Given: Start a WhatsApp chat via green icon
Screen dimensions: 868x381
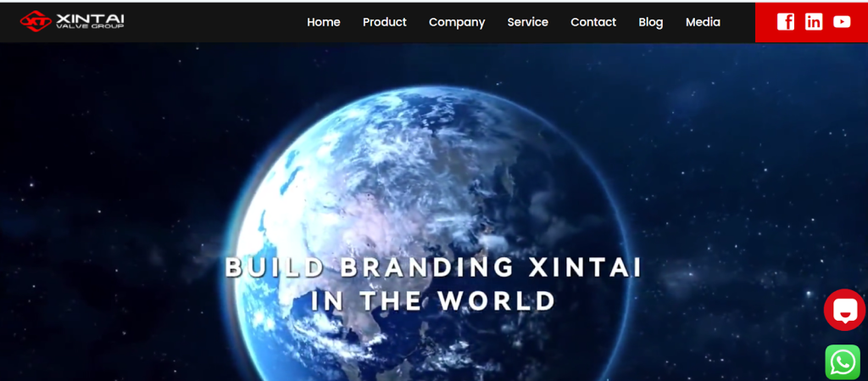Looking at the screenshot, I should (843, 362).
